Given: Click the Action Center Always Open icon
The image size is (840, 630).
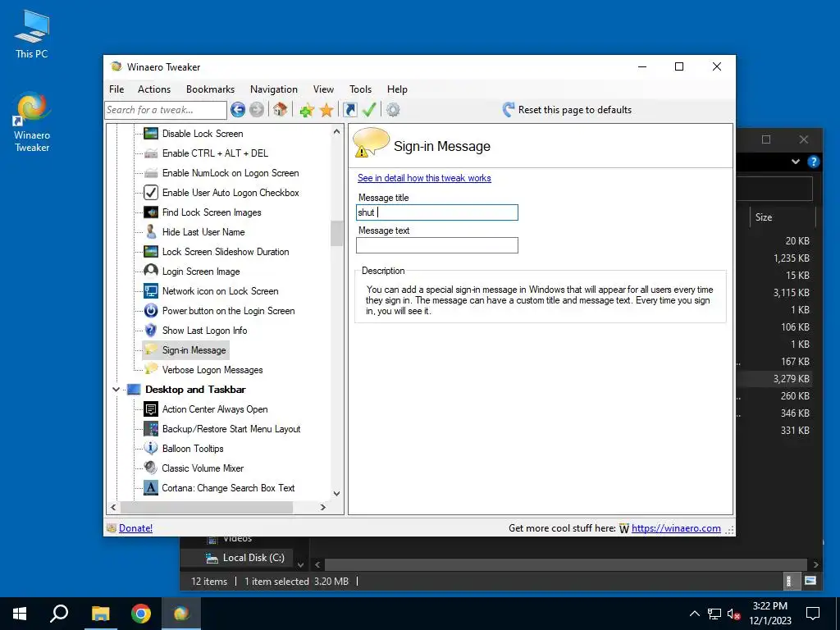Looking at the screenshot, I should click(x=151, y=409).
